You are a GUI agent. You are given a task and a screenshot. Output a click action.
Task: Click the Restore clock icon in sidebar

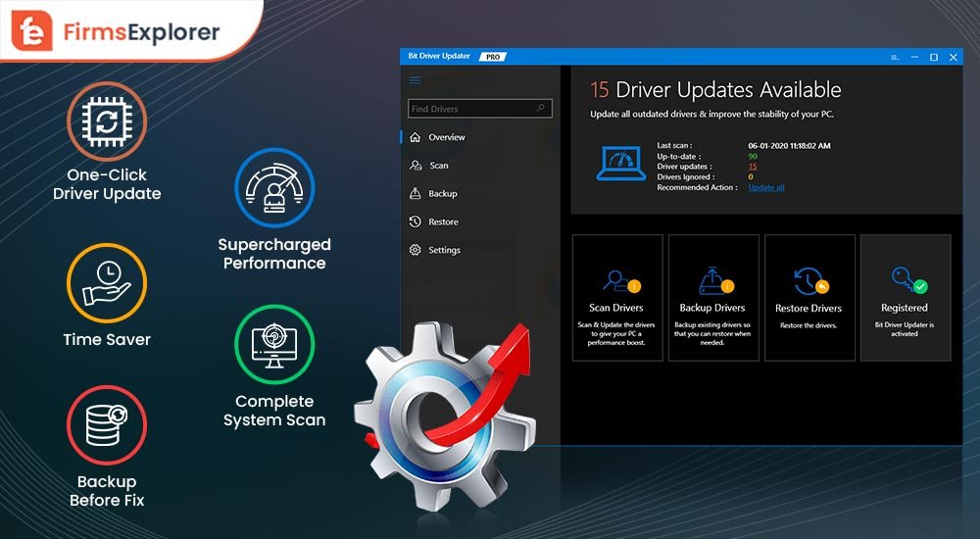click(x=415, y=221)
